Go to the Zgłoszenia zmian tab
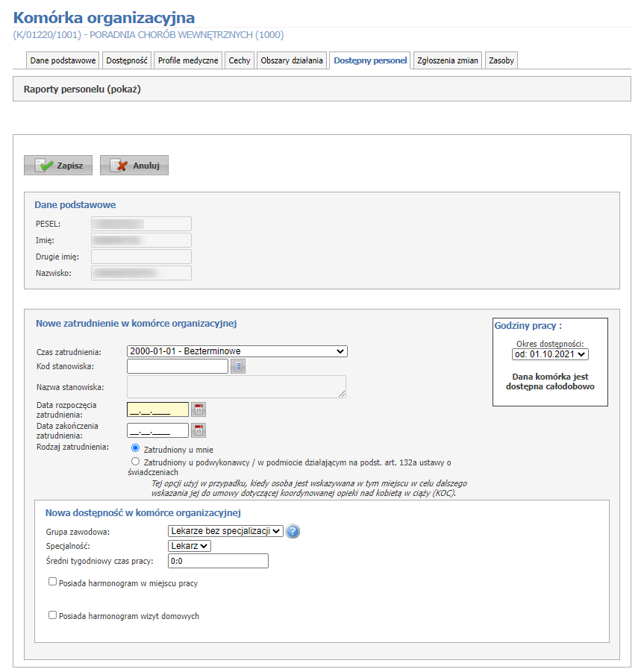Image resolution: width=644 pixels, height=672 pixels. tap(448, 61)
